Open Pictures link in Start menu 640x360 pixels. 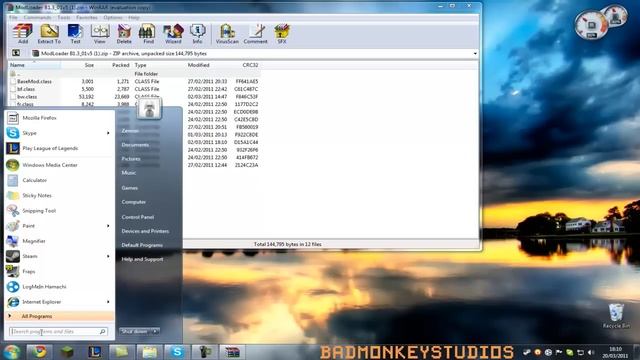point(131,159)
